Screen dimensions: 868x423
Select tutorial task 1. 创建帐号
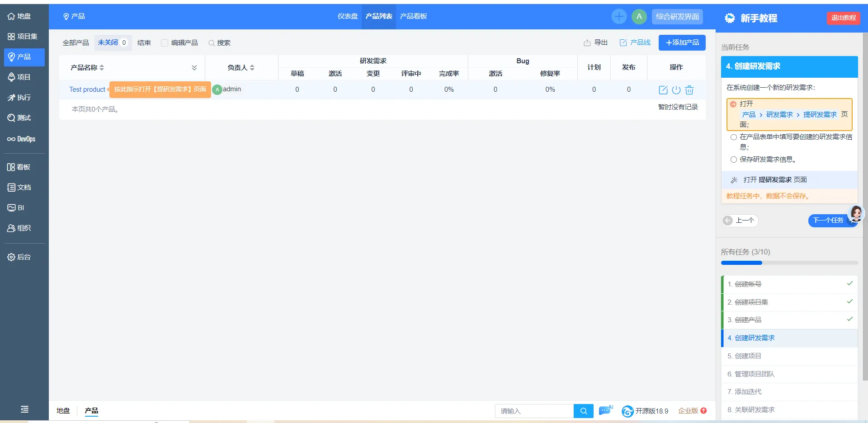pos(790,284)
